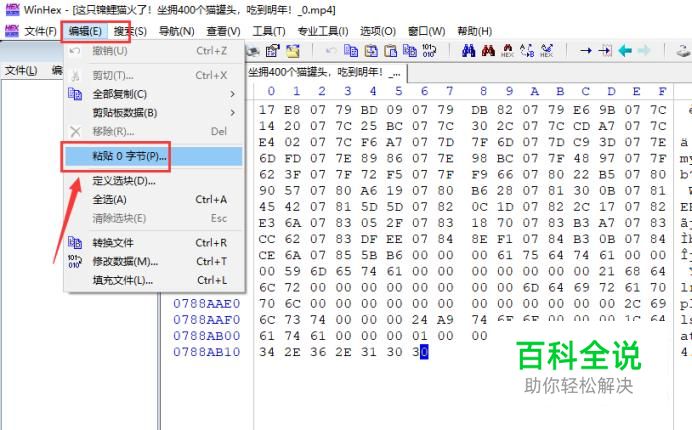Click the Print toolbar icon
Image resolution: width=692 pixels, height=430 pixels.
[253, 51]
